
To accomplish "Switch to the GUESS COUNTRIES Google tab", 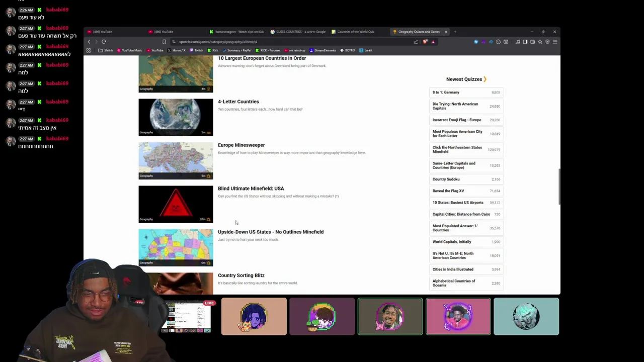I will click(x=298, y=32).
